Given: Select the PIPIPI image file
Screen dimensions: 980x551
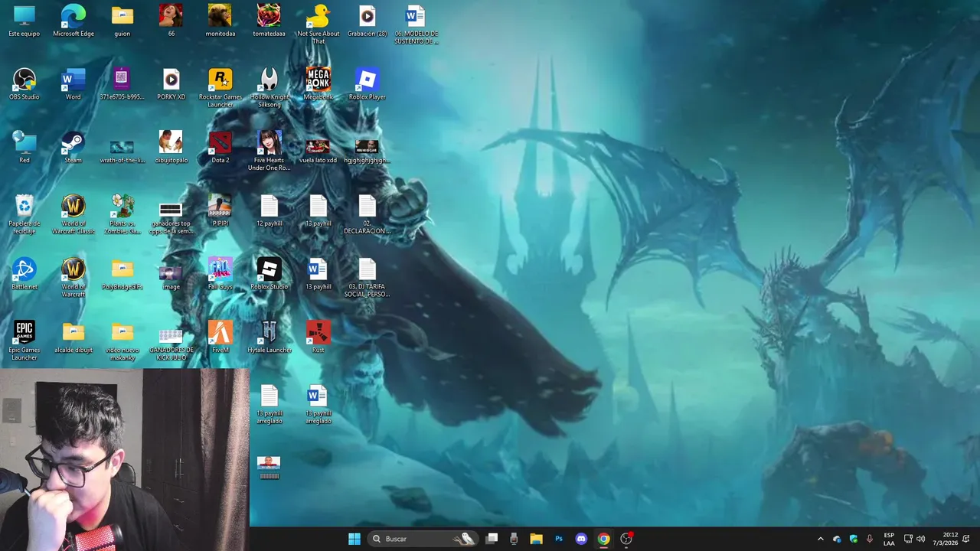Looking at the screenshot, I should coord(220,210).
